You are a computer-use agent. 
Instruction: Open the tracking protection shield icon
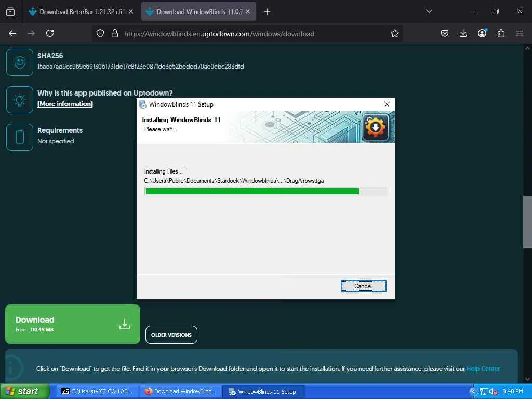pos(100,33)
